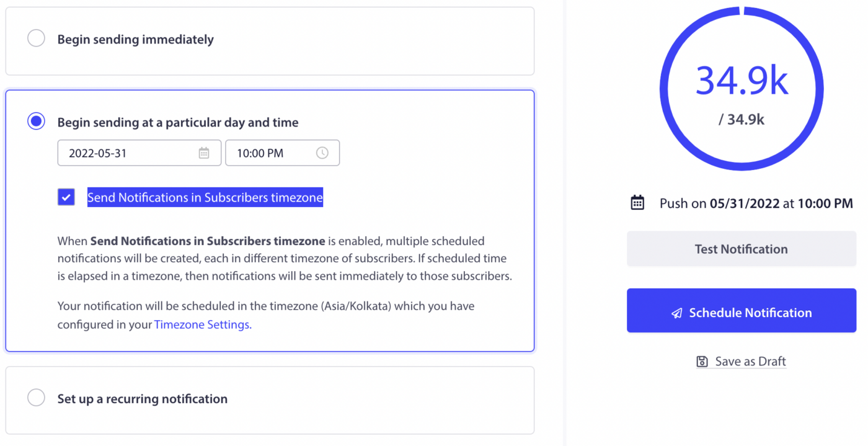This screenshot has width=868, height=446.
Task: Click the paper plane icon on Schedule Notification
Action: (677, 313)
